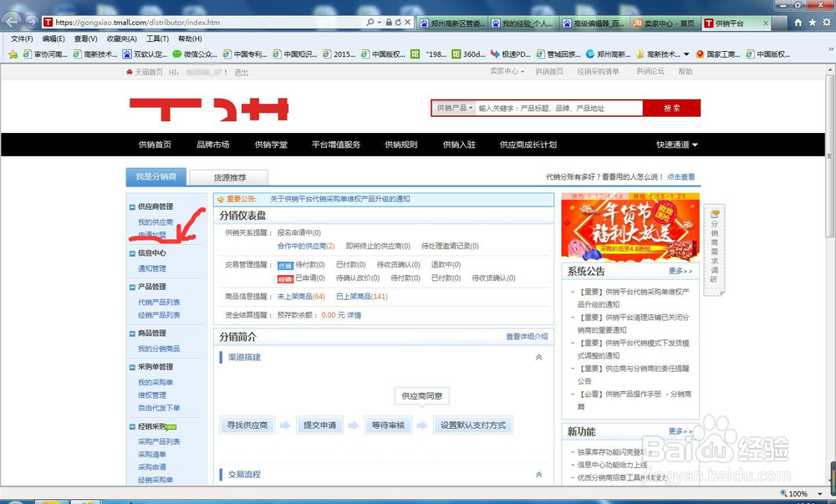Open 卖家中心 dropdown in top bar
836x504 pixels.
coord(507,71)
